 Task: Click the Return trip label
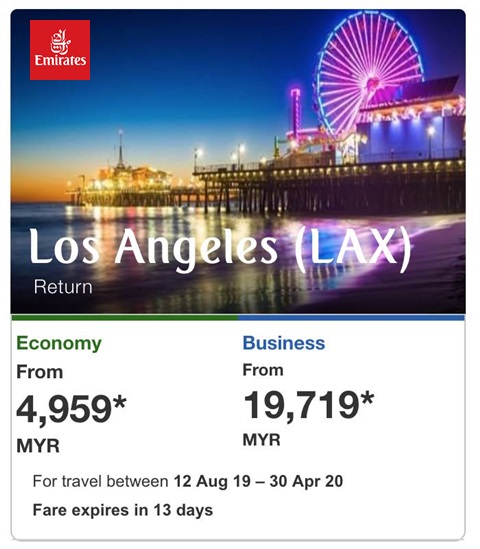(x=63, y=287)
